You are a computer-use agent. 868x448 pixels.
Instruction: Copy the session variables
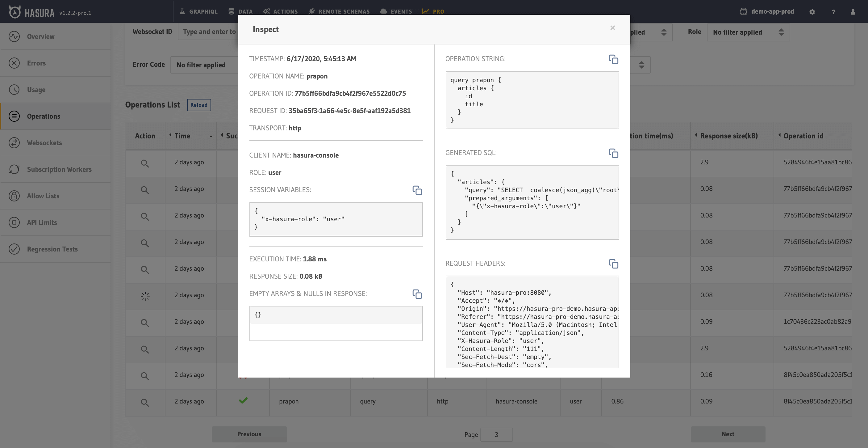[x=417, y=190]
